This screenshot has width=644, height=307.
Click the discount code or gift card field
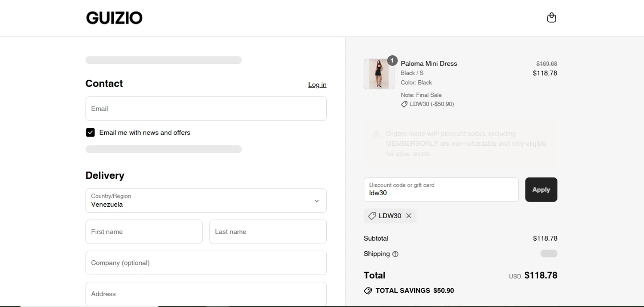441,190
